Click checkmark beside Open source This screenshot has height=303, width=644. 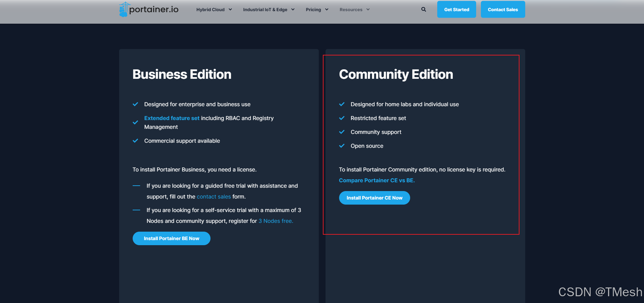(342, 146)
